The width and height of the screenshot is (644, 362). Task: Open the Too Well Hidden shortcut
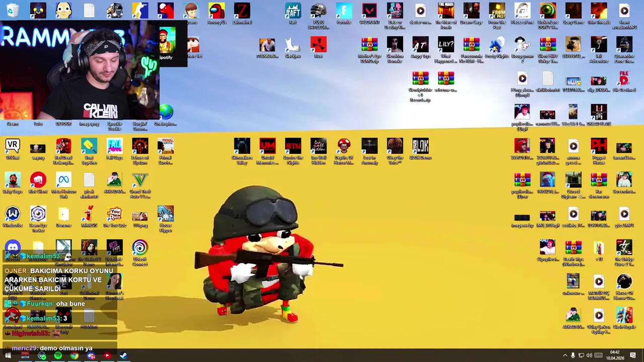tap(318, 151)
